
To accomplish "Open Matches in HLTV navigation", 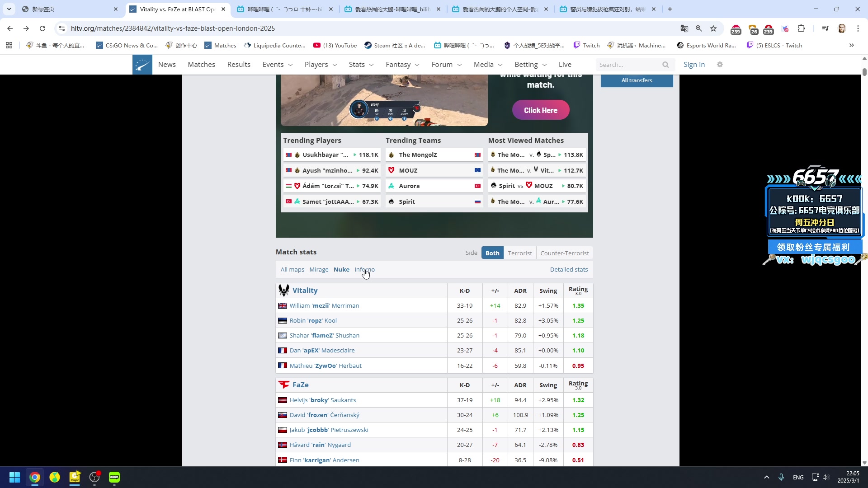I will click(201, 65).
